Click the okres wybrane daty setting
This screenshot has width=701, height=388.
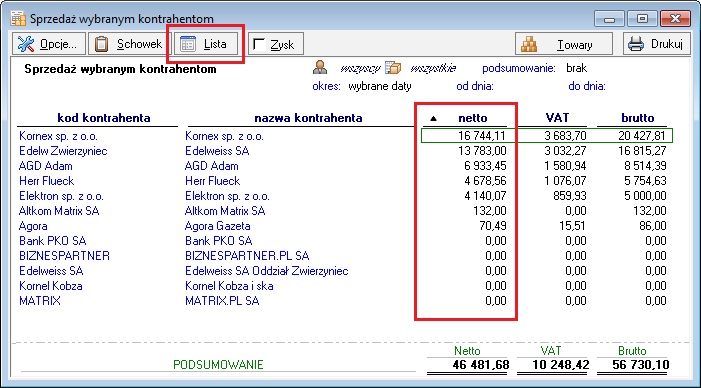pos(380,86)
